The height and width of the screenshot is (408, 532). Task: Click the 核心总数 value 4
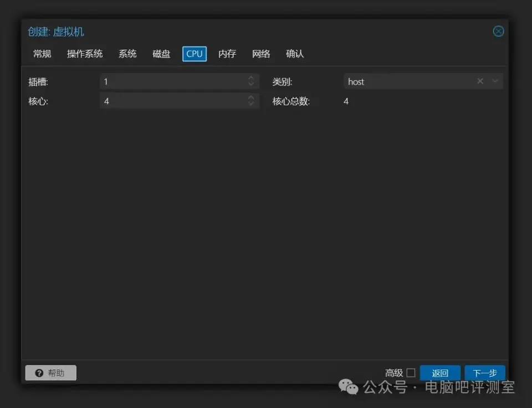pyautogui.click(x=346, y=101)
